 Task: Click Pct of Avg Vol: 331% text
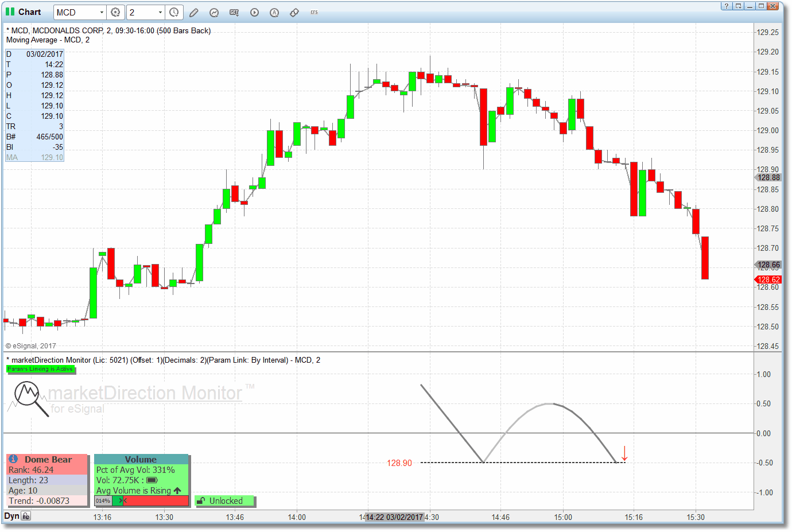pos(135,470)
